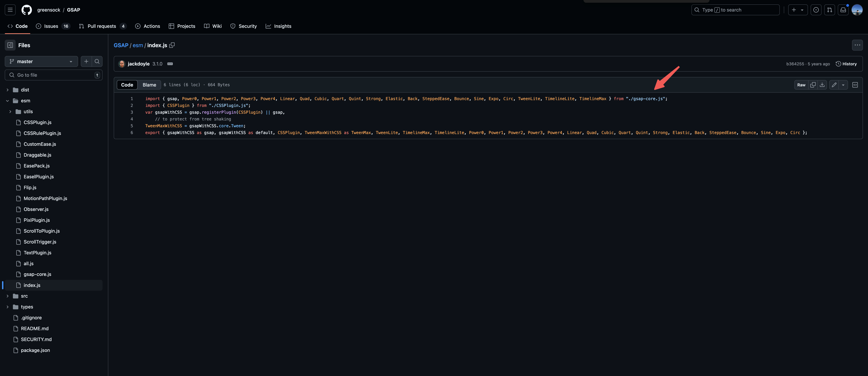Select line number 3 in code
This screenshot has width=868, height=376.
point(132,112)
